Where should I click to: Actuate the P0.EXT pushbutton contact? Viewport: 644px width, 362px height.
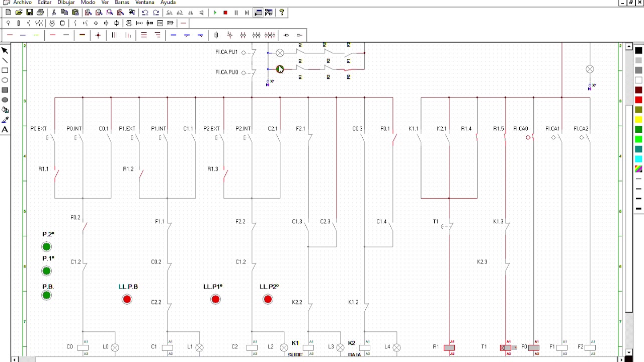pyautogui.click(x=51, y=137)
